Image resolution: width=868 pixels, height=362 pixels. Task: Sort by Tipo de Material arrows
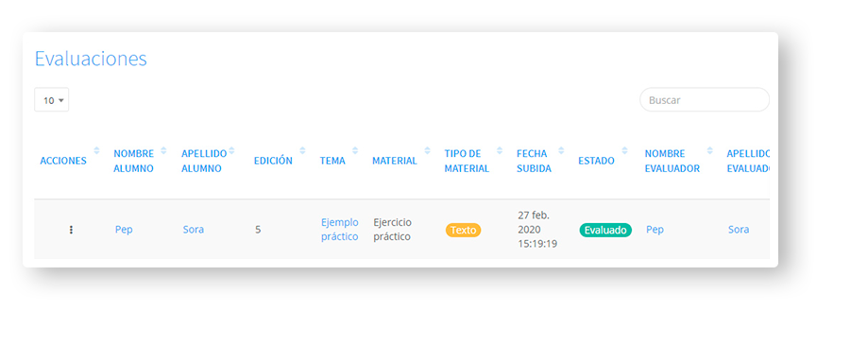(x=500, y=150)
